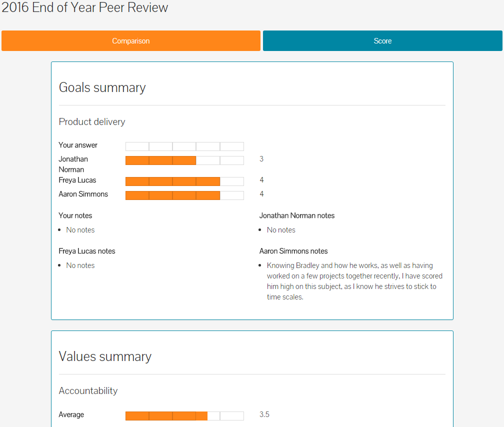504x427 pixels.
Task: Click No notes under Freya Lucas notes
Action: coord(80,265)
